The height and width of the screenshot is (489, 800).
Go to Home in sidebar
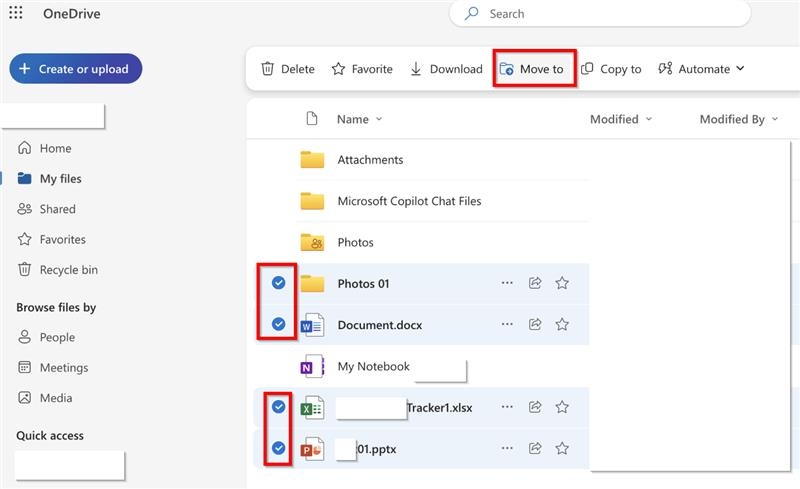(x=45, y=148)
